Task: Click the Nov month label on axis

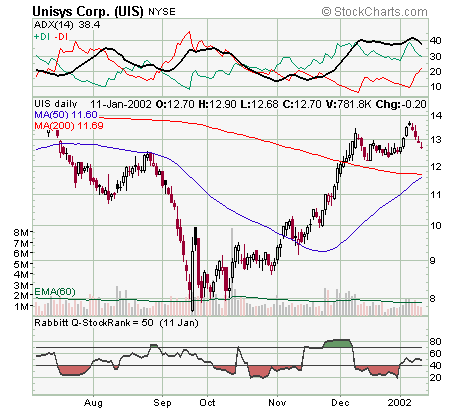Action: 277,403
